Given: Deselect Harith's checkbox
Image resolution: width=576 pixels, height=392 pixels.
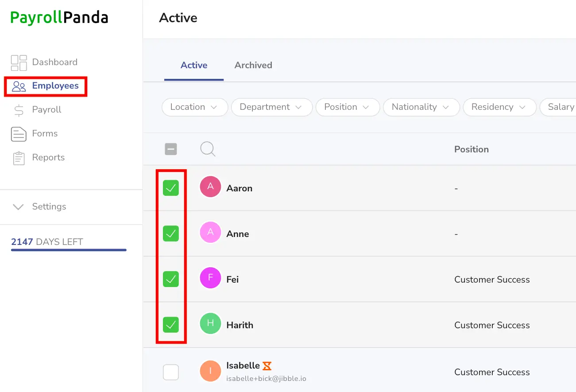Looking at the screenshot, I should click(171, 325).
